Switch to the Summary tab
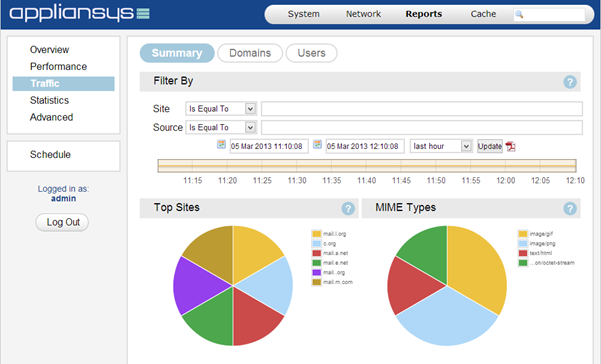601x364 pixels. point(177,53)
